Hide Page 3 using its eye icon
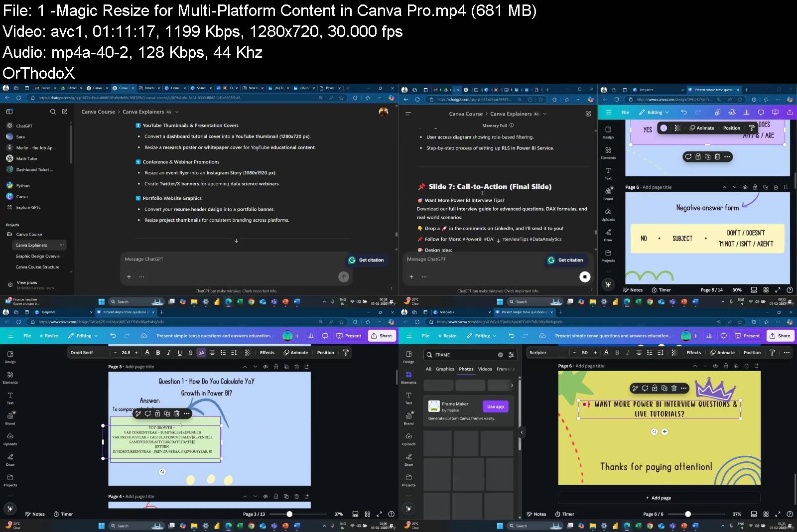The image size is (797, 532). [x=265, y=367]
